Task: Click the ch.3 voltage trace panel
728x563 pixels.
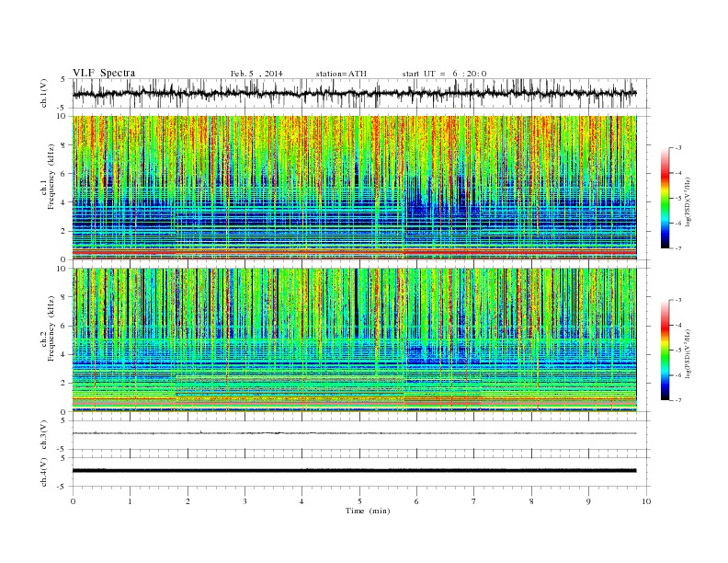Action: (361, 435)
